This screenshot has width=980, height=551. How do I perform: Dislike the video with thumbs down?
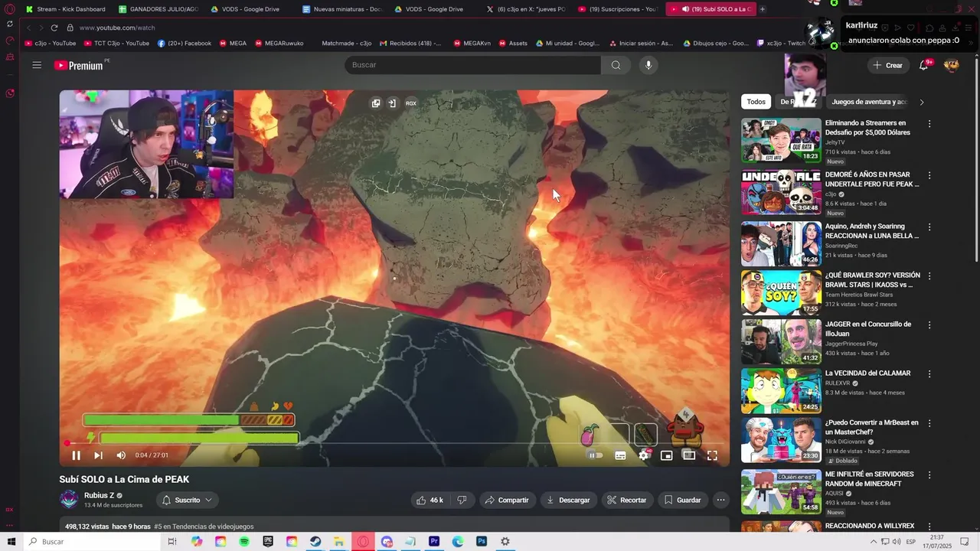click(x=462, y=500)
